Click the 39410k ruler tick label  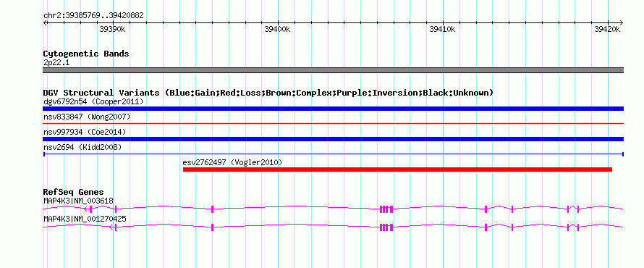click(x=443, y=29)
